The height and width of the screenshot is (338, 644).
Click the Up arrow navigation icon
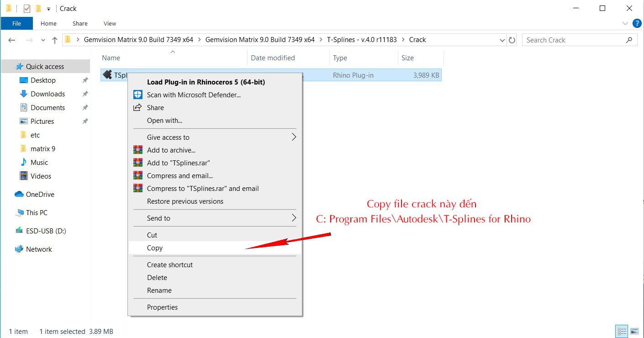click(x=55, y=40)
